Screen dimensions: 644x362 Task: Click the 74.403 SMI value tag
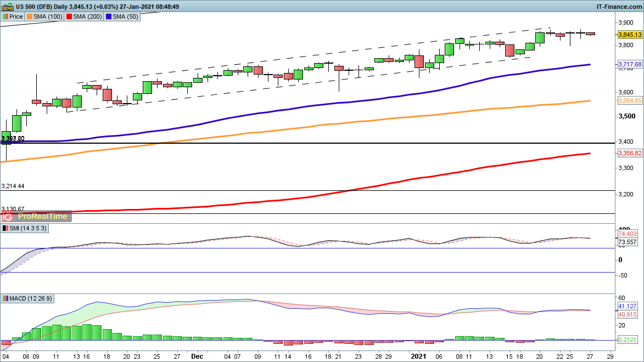click(627, 234)
